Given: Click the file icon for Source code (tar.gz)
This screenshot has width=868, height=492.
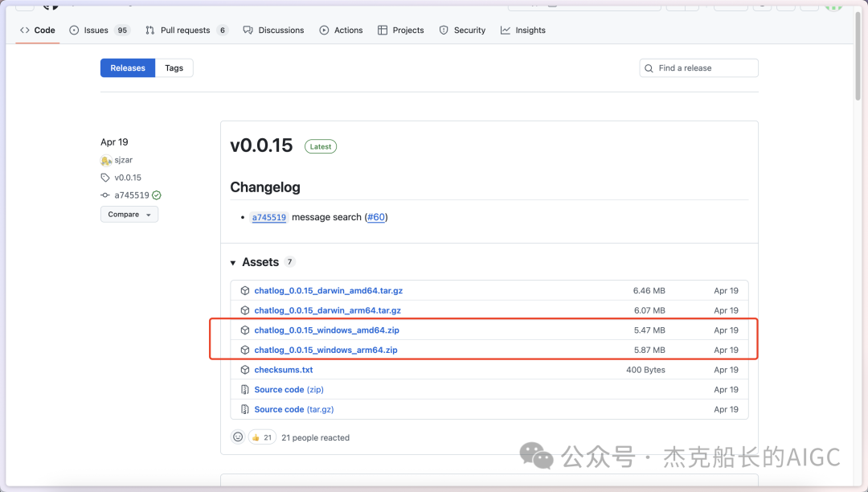Looking at the screenshot, I should click(x=244, y=409).
